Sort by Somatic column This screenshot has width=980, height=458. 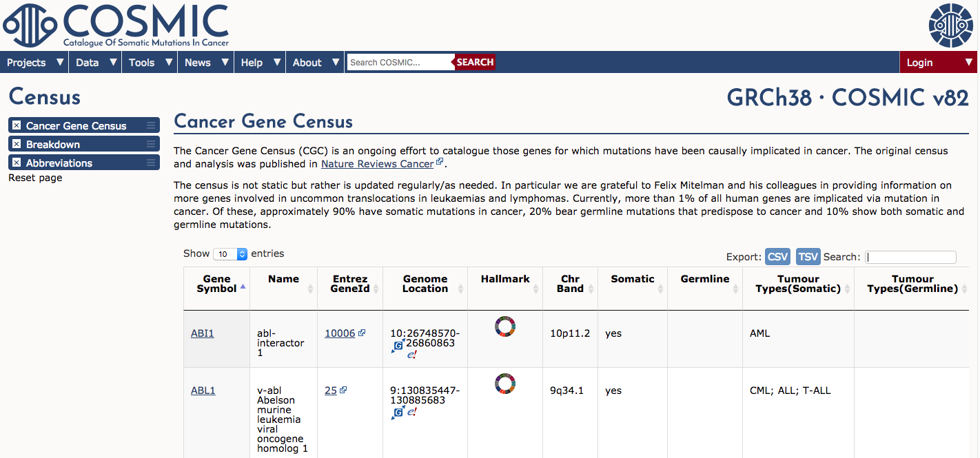[x=633, y=288]
